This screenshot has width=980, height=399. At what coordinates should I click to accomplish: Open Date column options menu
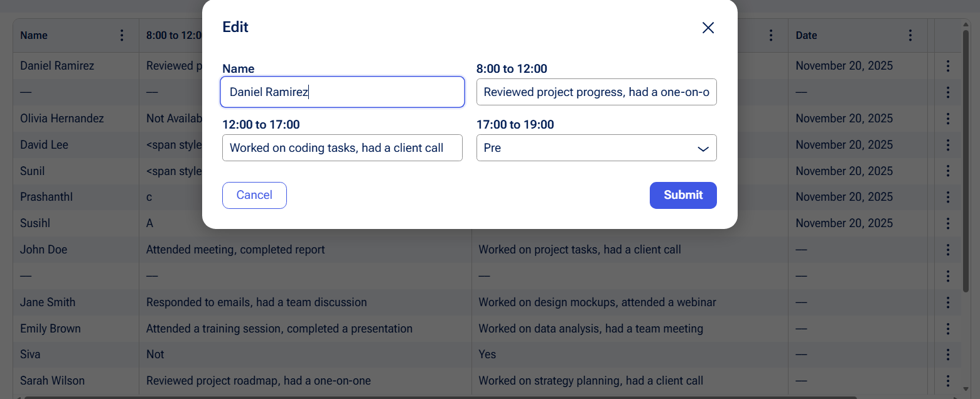pos(910,36)
